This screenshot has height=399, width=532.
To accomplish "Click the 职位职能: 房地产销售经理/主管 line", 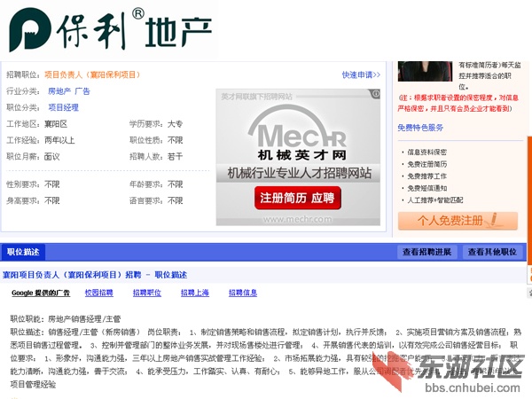I will (x=66, y=319).
